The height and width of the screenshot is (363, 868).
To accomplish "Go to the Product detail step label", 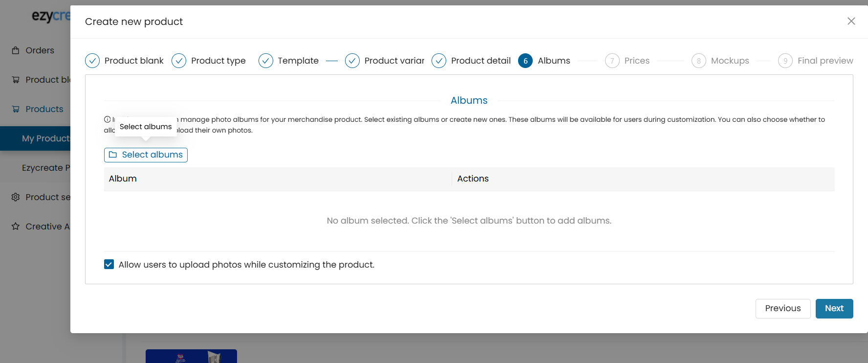I will pos(481,61).
